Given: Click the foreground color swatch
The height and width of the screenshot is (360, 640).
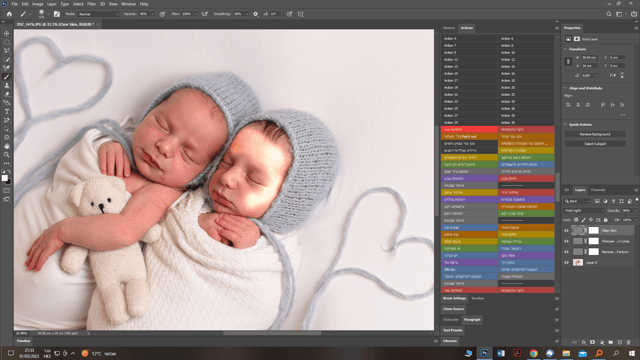Looking at the screenshot, I should tap(5, 178).
